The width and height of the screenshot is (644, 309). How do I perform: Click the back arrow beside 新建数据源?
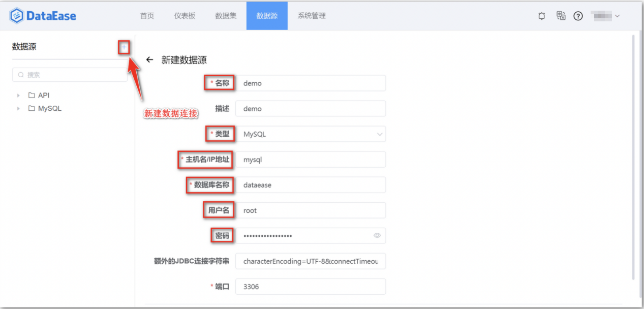point(149,59)
